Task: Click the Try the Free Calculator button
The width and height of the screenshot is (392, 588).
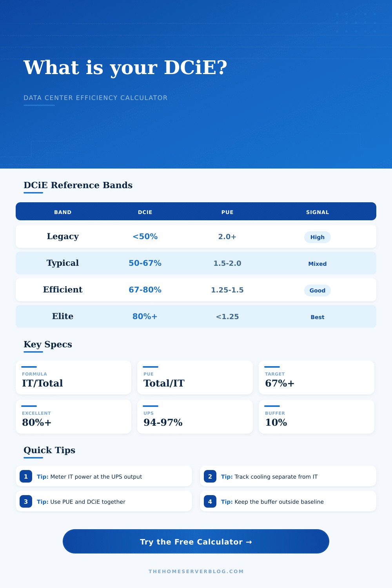Action: pyautogui.click(x=196, y=541)
